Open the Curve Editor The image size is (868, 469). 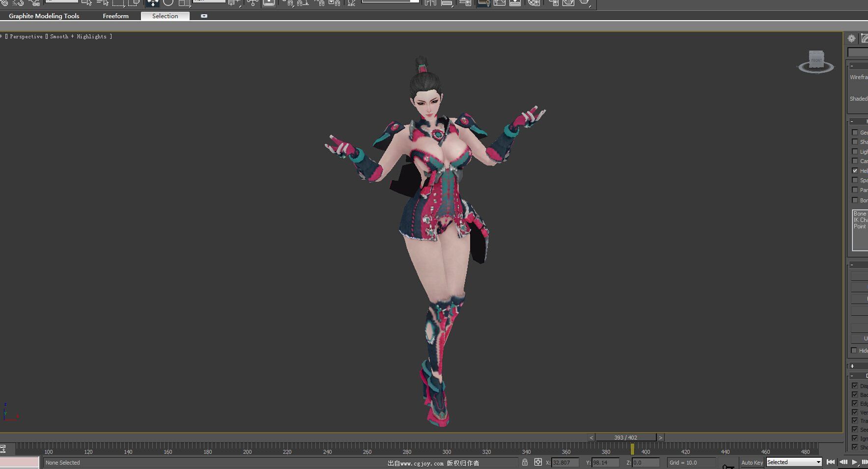click(500, 2)
